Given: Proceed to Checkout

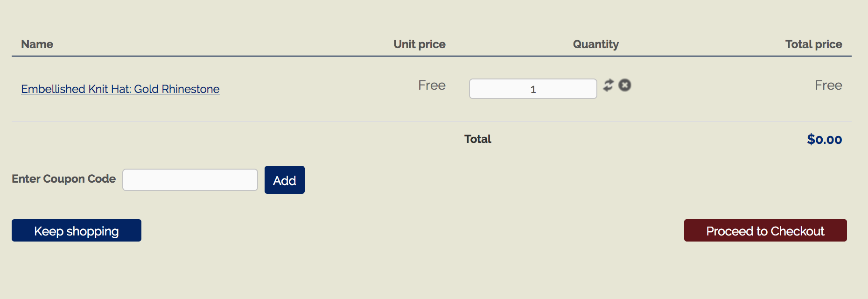Looking at the screenshot, I should [765, 230].
